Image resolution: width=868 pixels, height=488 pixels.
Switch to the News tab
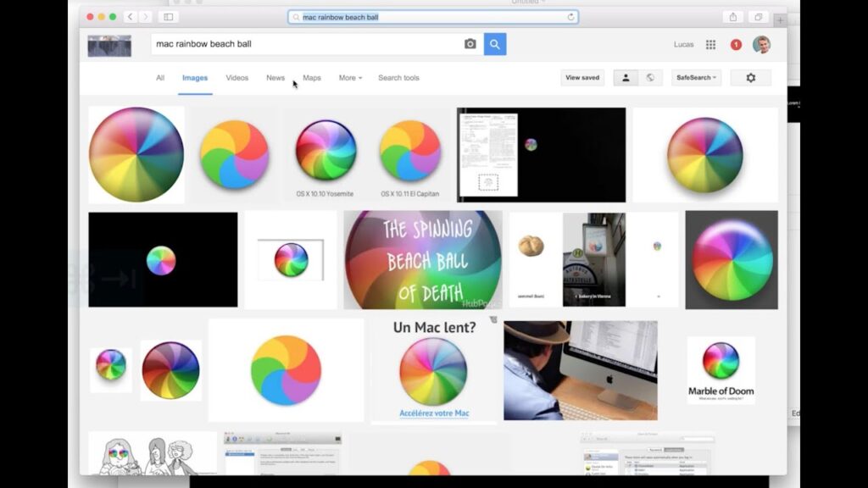[275, 77]
